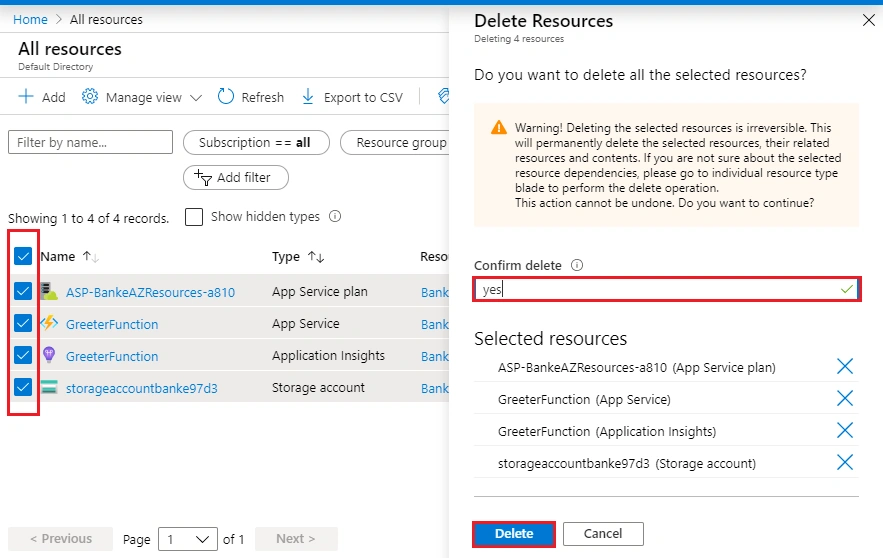Click All resources breadcrumb
The height and width of the screenshot is (558, 883).
point(106,20)
